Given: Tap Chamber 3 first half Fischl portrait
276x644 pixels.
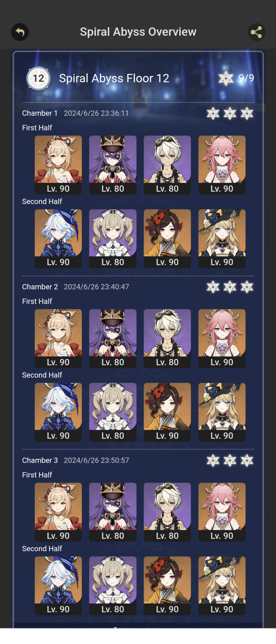Looking at the screenshot, I should coord(113,512).
